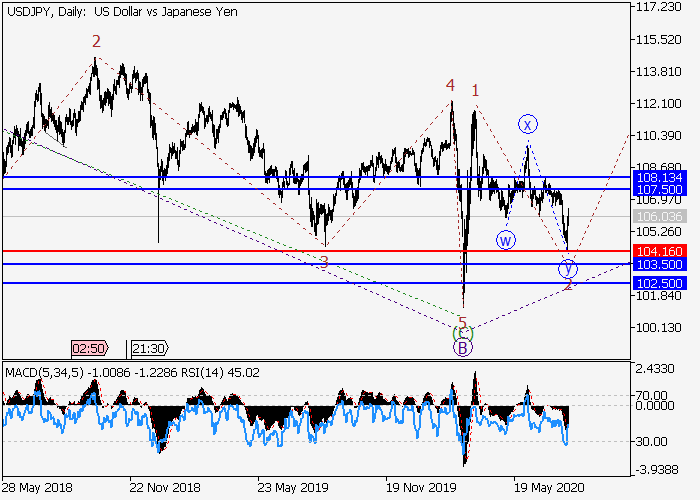The height and width of the screenshot is (500, 700).
Task: Click the circled w wave label
Action: [506, 240]
